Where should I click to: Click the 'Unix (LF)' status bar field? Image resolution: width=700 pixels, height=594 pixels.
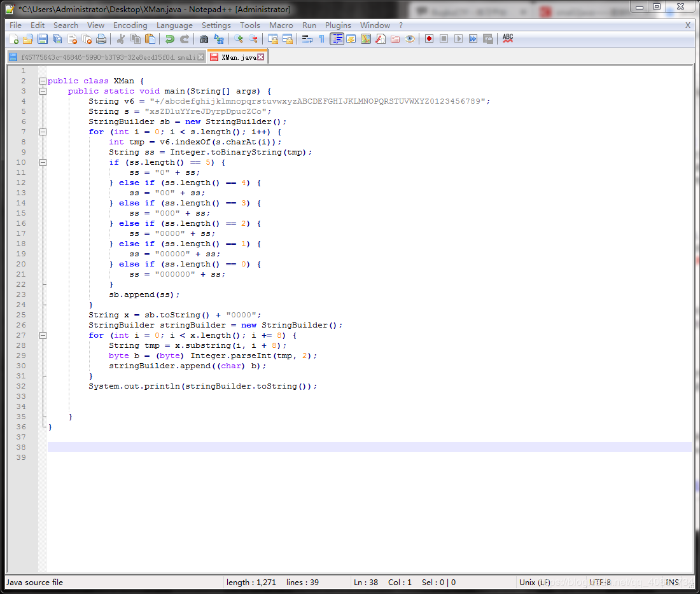[535, 583]
